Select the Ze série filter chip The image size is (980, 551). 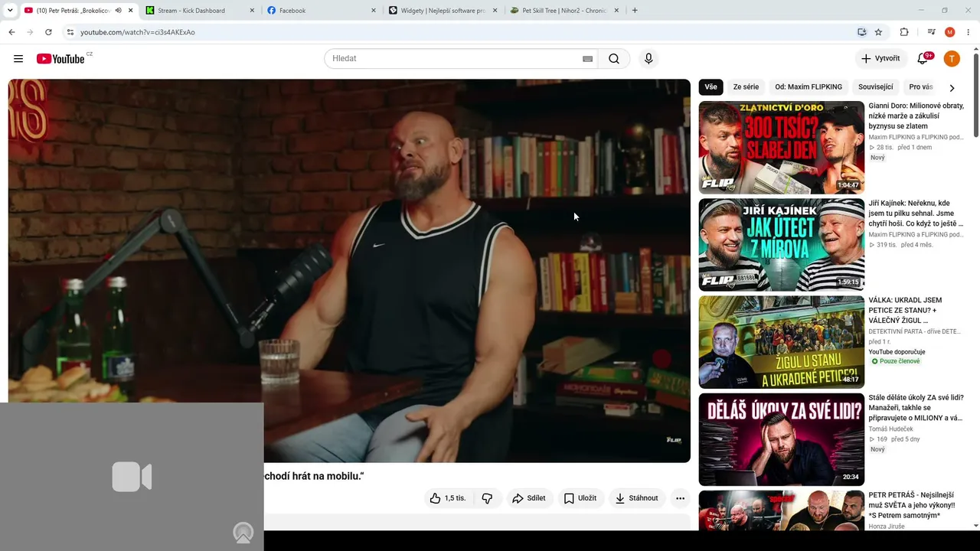(746, 87)
